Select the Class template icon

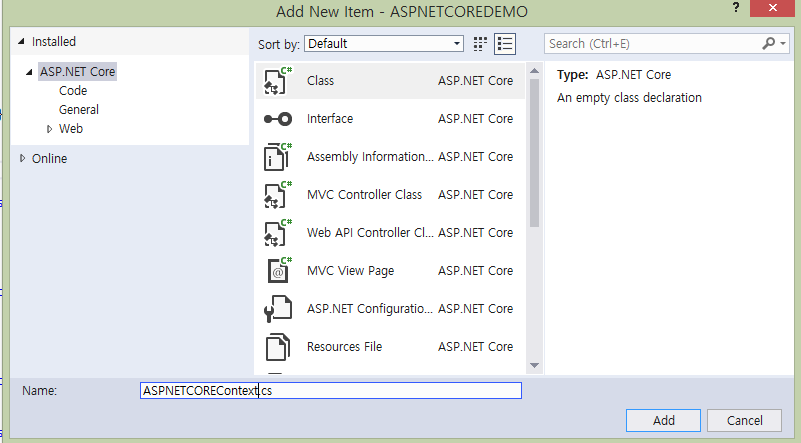[x=277, y=81]
